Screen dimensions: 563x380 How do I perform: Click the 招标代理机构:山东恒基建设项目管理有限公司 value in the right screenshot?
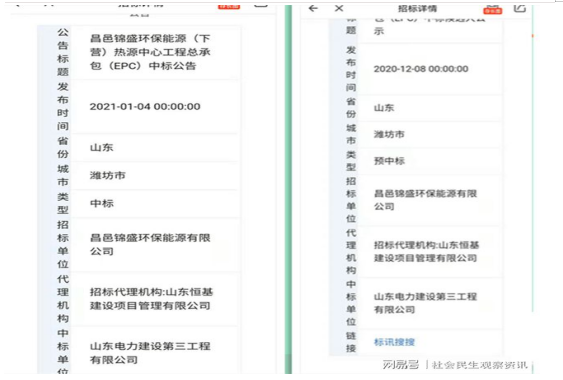click(426, 251)
